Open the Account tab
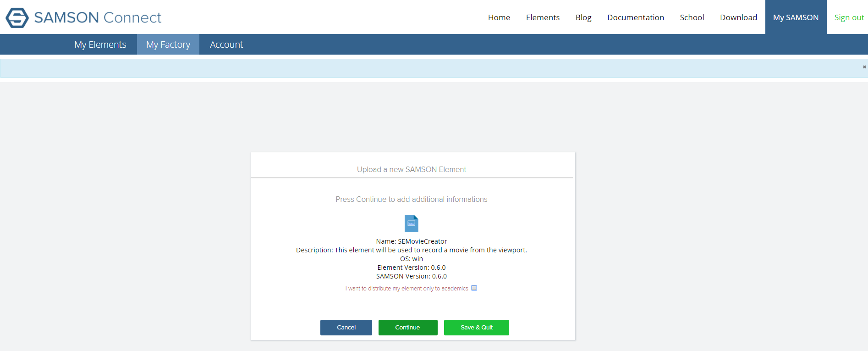The image size is (868, 351). tap(226, 45)
